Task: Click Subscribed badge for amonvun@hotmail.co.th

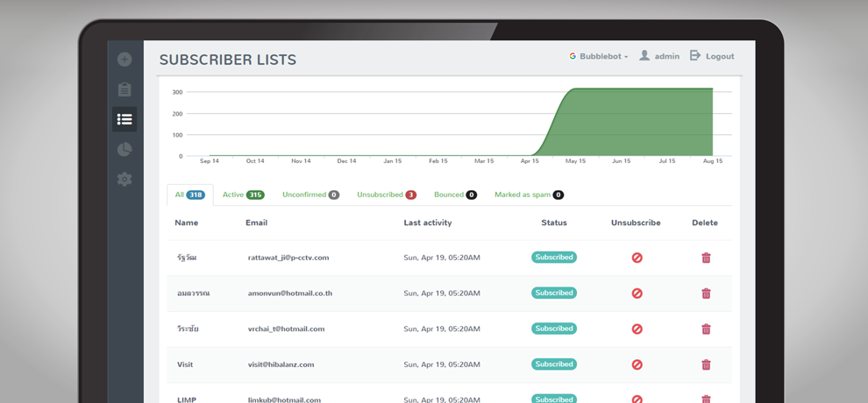Action: click(x=554, y=293)
